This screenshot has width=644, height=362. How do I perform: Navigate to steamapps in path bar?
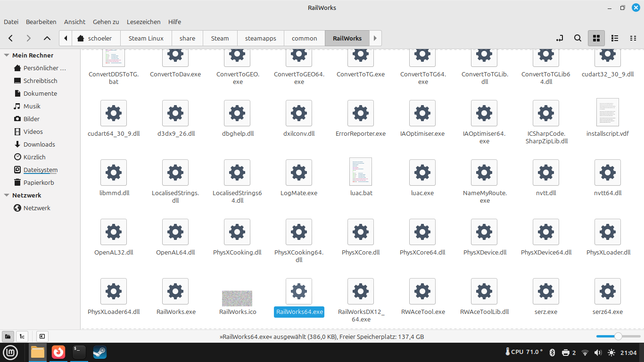260,38
